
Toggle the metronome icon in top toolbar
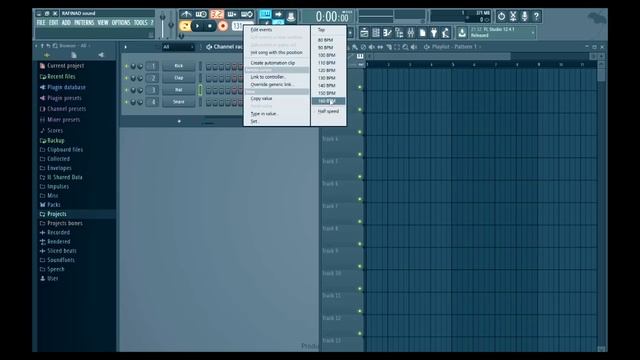[x=186, y=14]
